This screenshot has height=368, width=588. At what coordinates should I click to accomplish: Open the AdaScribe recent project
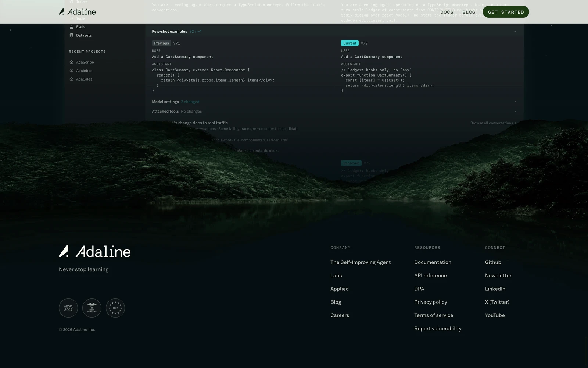click(85, 62)
